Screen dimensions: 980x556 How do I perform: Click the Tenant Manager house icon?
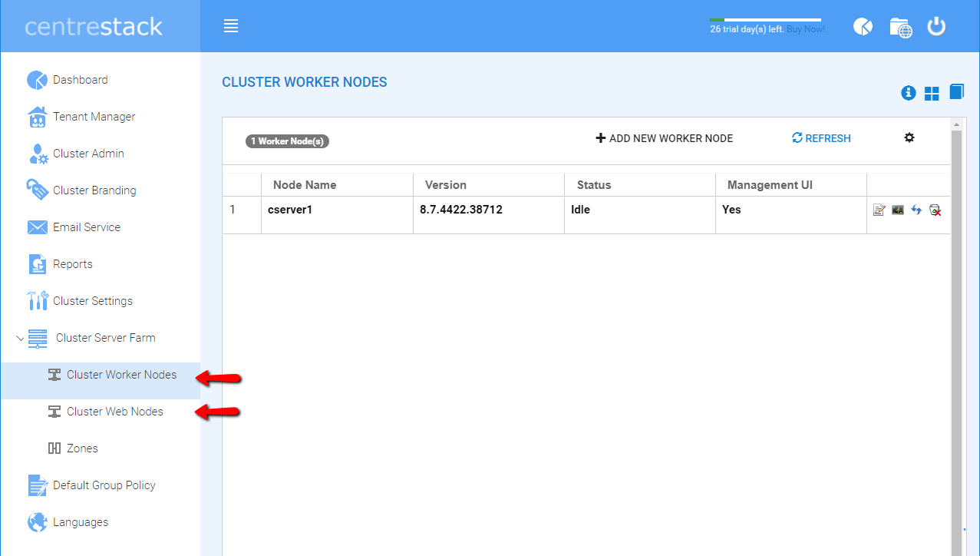point(37,117)
